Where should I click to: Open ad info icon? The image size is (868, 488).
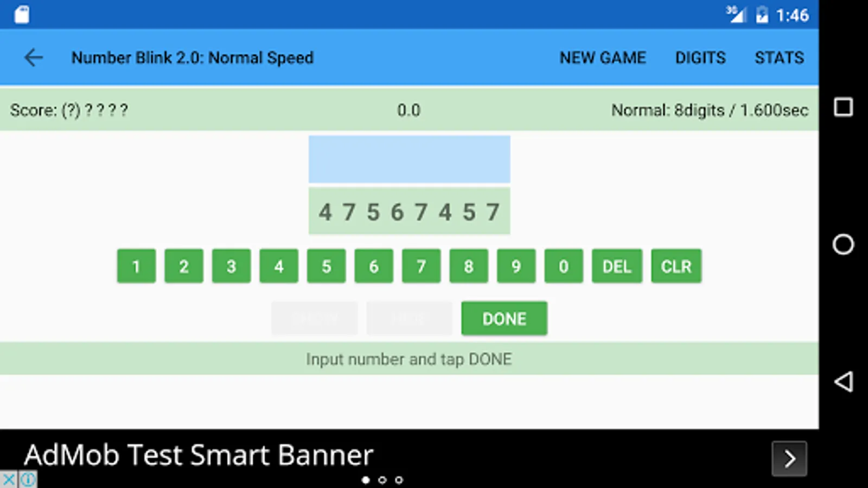tap(28, 479)
